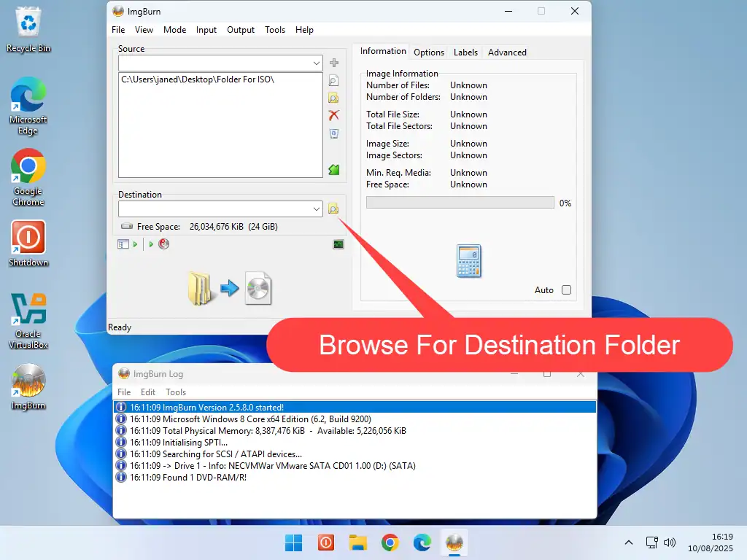Click the 0% progress bar

[x=460, y=203]
